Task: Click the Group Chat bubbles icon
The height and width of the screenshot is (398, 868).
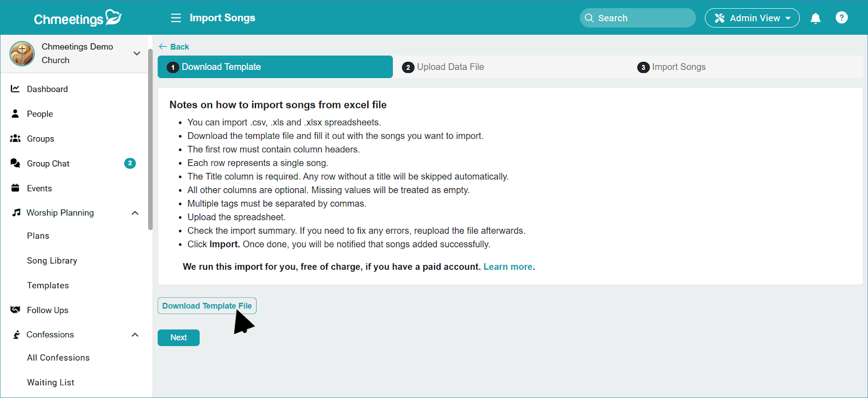Action: [15, 163]
